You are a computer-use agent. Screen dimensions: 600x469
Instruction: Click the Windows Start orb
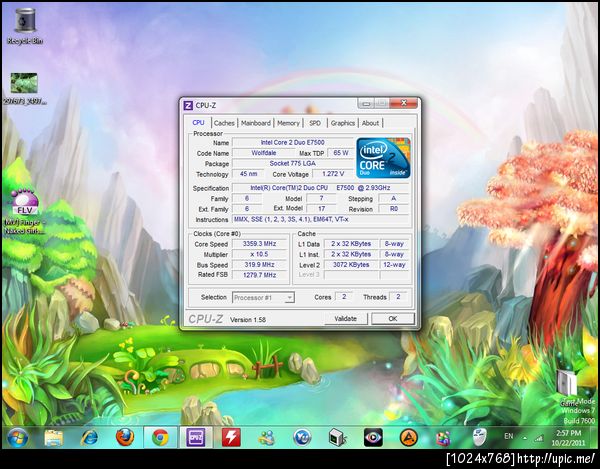[x=18, y=438]
